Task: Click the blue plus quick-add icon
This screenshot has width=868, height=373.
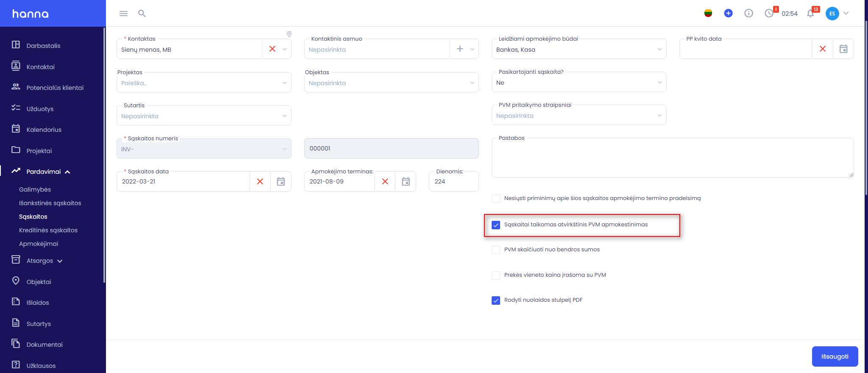Action: pyautogui.click(x=728, y=14)
